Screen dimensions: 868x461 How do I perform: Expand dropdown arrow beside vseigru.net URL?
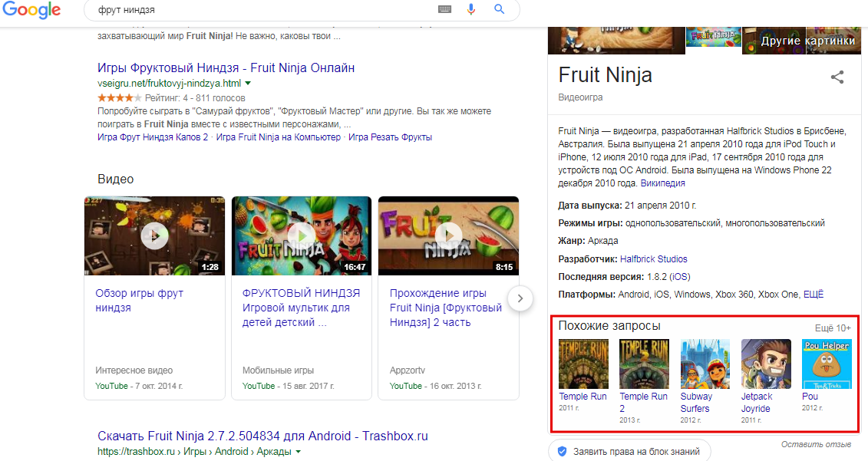click(248, 83)
